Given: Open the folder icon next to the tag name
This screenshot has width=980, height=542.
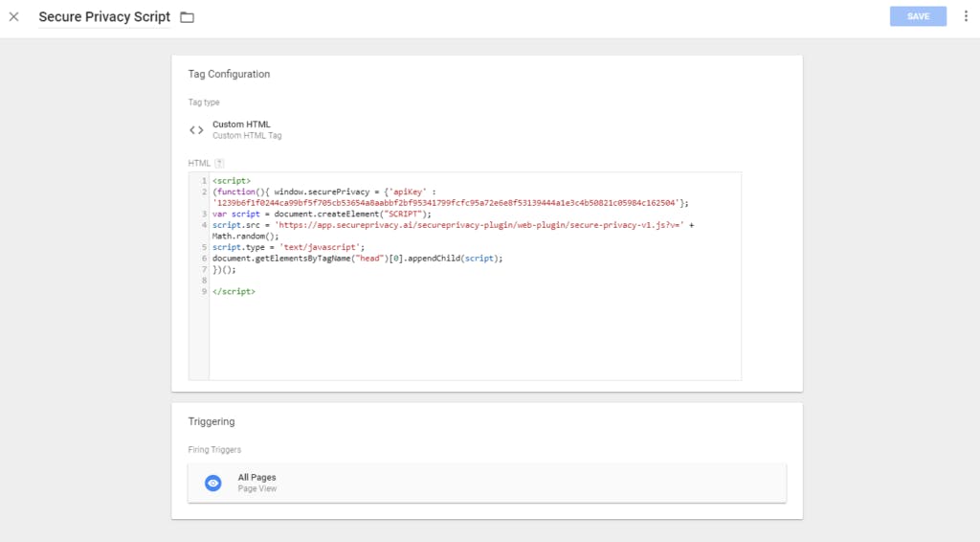Looking at the screenshot, I should 187,17.
